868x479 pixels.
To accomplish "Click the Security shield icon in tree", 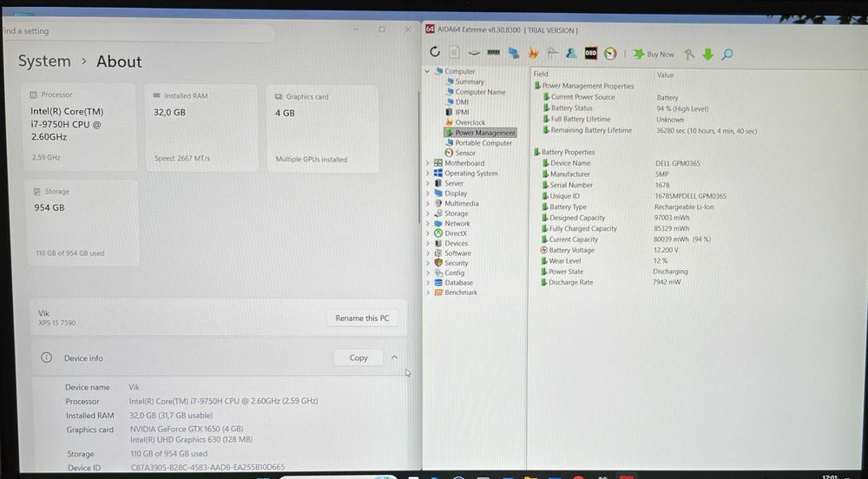I will point(438,263).
